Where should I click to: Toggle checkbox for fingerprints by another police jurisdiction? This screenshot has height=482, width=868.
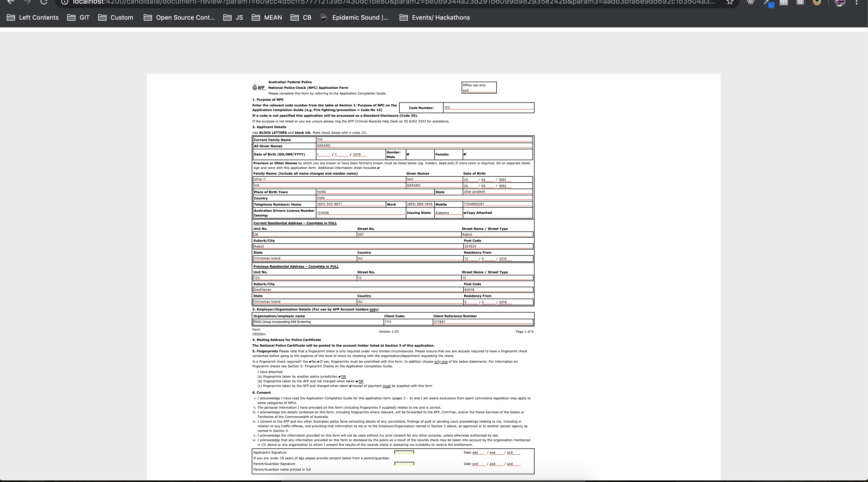[340, 377]
